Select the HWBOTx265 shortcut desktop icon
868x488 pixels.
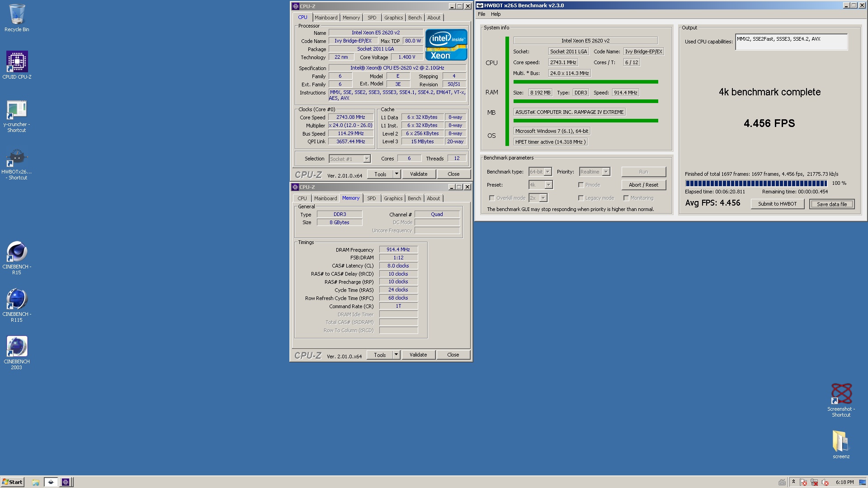17,164
